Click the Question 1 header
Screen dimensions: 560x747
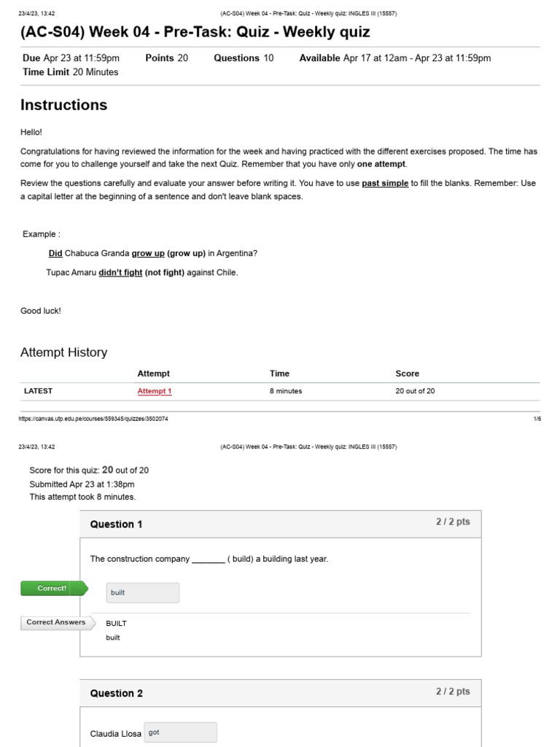click(x=281, y=524)
